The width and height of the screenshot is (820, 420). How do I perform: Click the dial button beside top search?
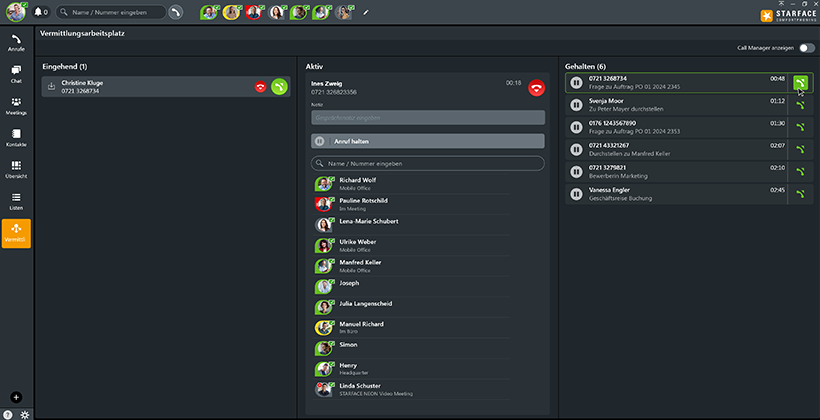[x=176, y=12]
